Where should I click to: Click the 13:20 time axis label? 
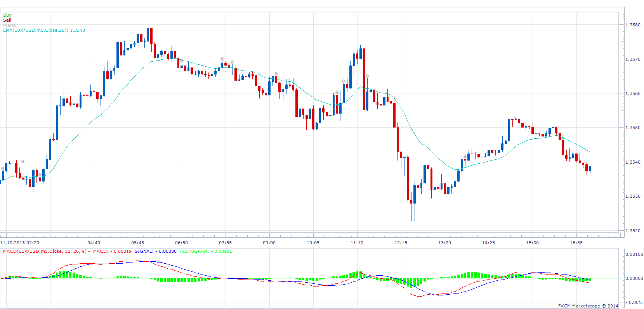444,243
